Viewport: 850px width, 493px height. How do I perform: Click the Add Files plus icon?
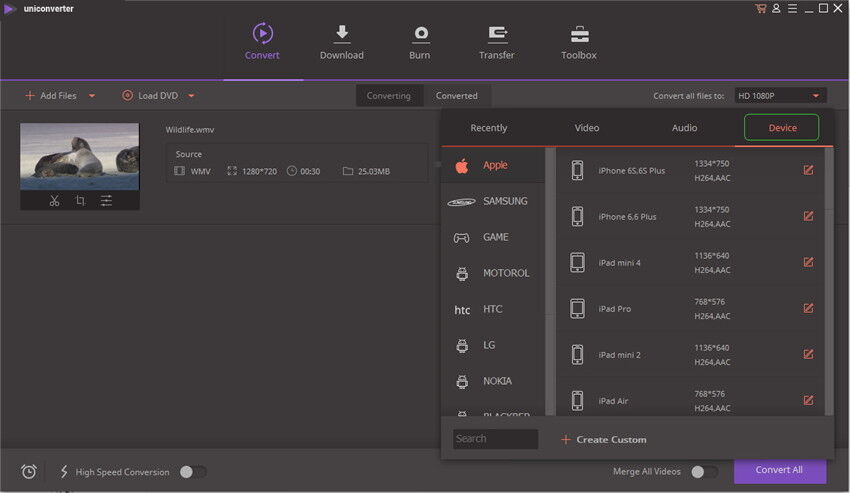coord(30,95)
